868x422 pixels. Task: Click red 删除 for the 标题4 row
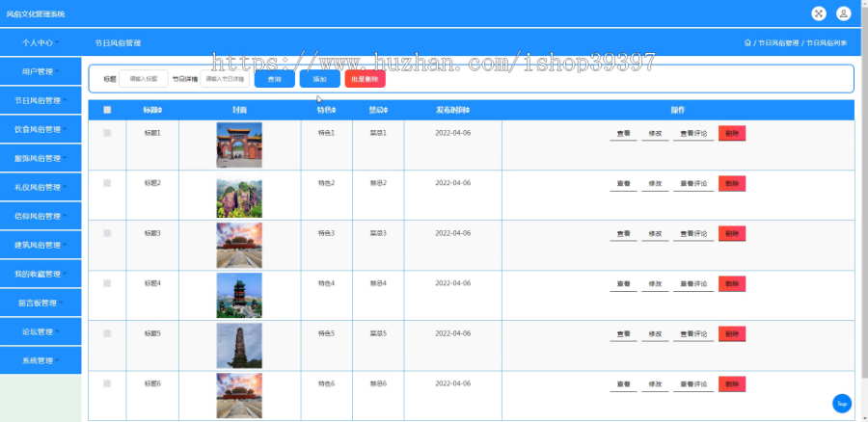click(732, 283)
